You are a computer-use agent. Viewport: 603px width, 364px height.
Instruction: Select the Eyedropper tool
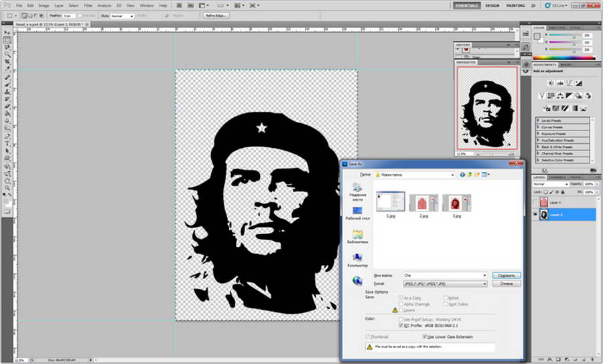7,69
